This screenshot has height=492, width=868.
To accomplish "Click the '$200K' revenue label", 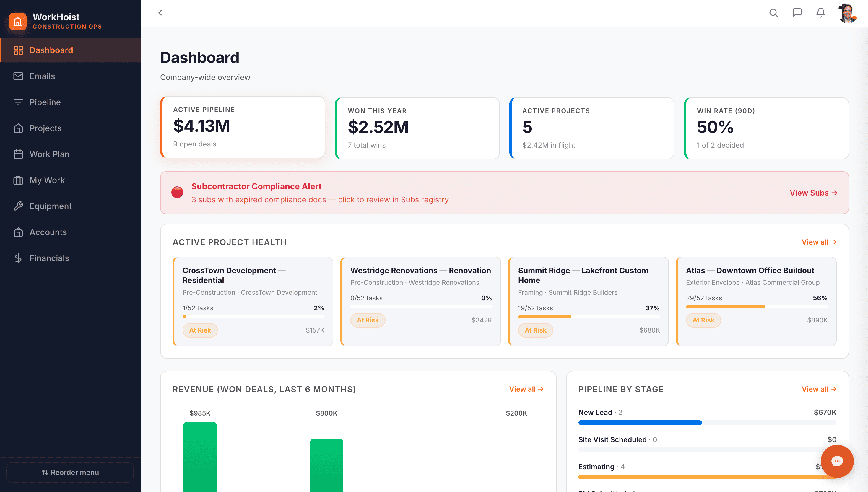I will click(516, 413).
